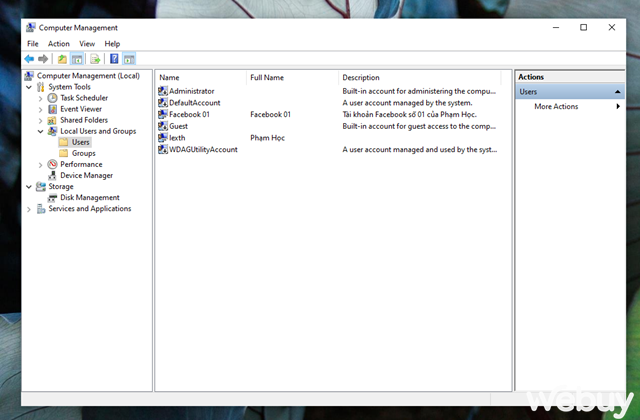Image resolution: width=640 pixels, height=420 pixels.
Task: Collapse the Users section header in Actions
Action: click(x=619, y=92)
